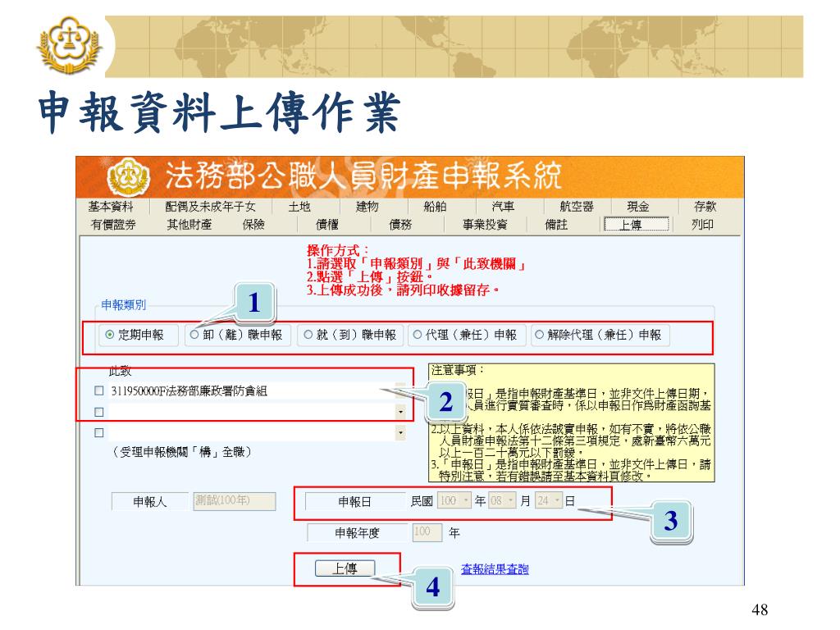
Task: Expand the second 此致 agency dropdown
Action: [400, 412]
